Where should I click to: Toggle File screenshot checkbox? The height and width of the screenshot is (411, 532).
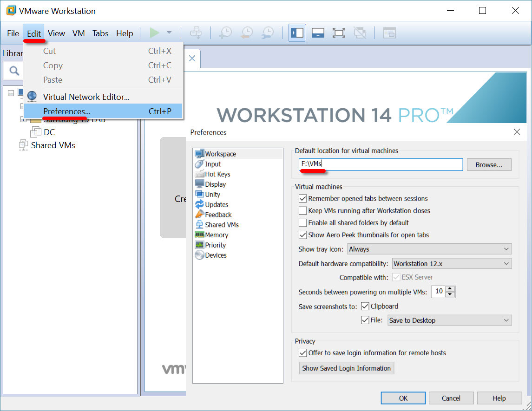click(x=365, y=320)
